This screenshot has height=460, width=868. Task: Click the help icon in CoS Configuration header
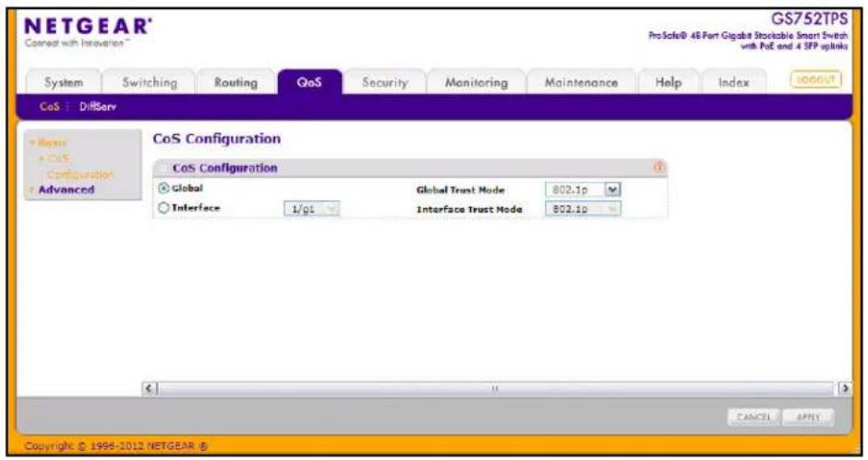click(x=658, y=166)
